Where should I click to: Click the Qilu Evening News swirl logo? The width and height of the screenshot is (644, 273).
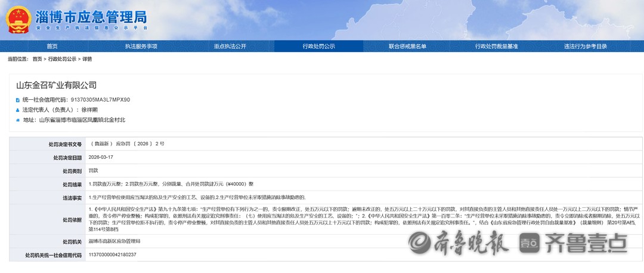point(420,244)
